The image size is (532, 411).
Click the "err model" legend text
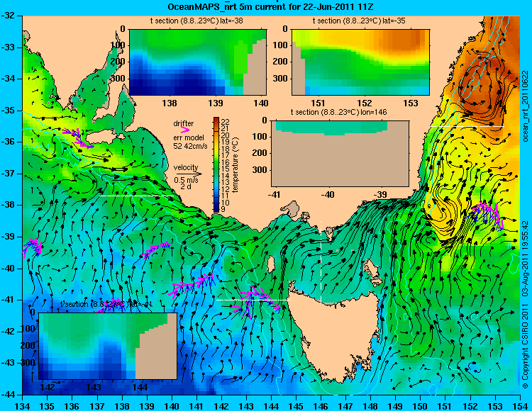[189, 138]
